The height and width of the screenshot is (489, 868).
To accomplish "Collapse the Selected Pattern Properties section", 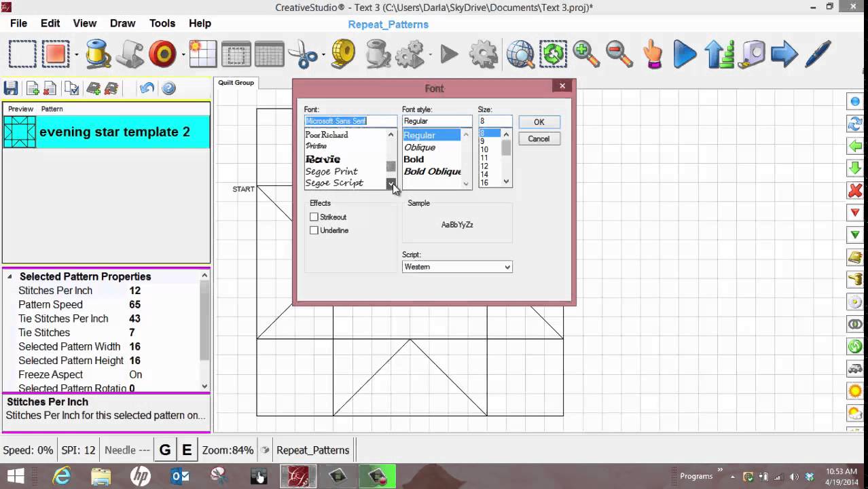I will coord(10,277).
